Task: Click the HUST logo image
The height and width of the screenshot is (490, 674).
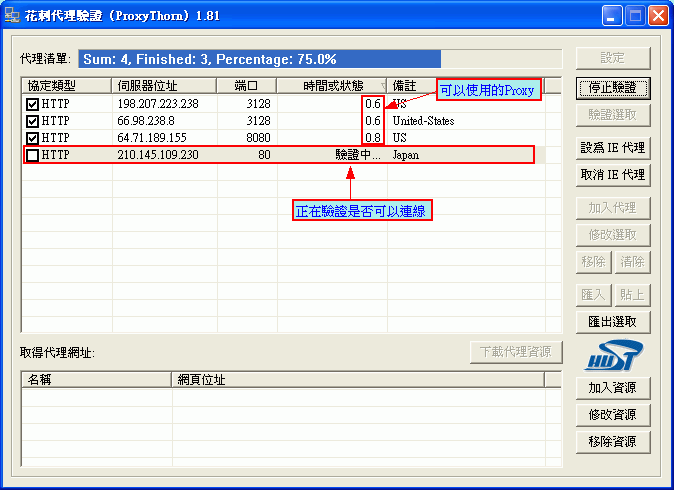Action: click(x=613, y=356)
